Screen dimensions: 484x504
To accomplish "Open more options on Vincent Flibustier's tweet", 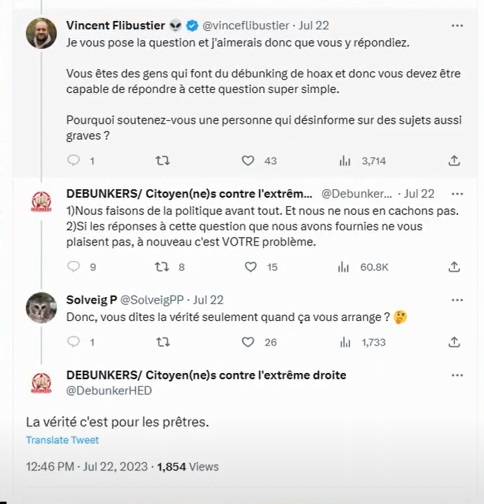I will (457, 26).
